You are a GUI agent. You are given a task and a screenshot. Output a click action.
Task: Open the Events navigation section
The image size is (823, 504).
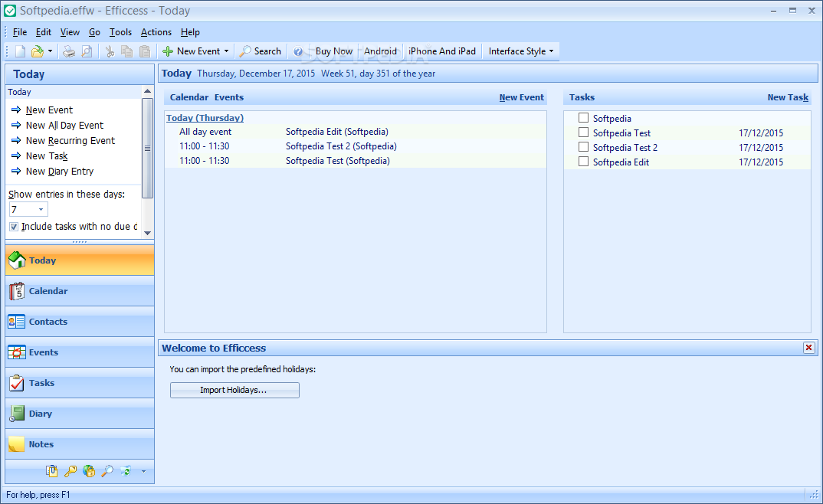click(x=80, y=352)
